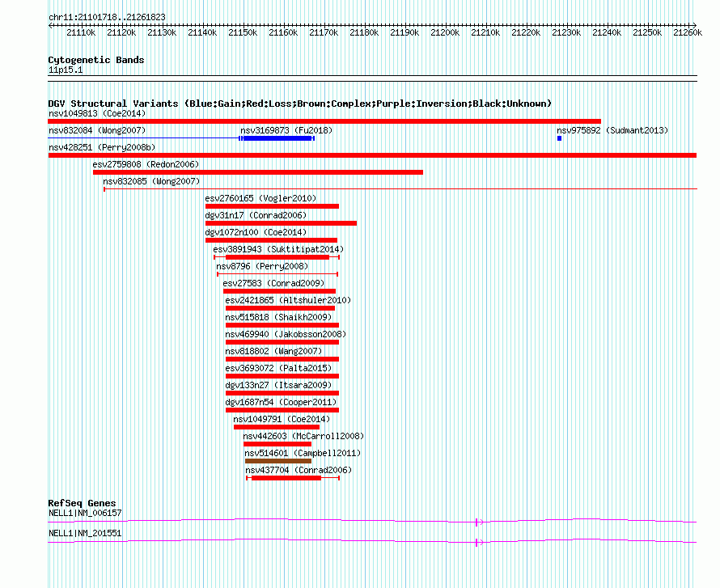This screenshot has height=588, width=720.
Task: Select the dgv31n17 red bar
Action: 281,223
